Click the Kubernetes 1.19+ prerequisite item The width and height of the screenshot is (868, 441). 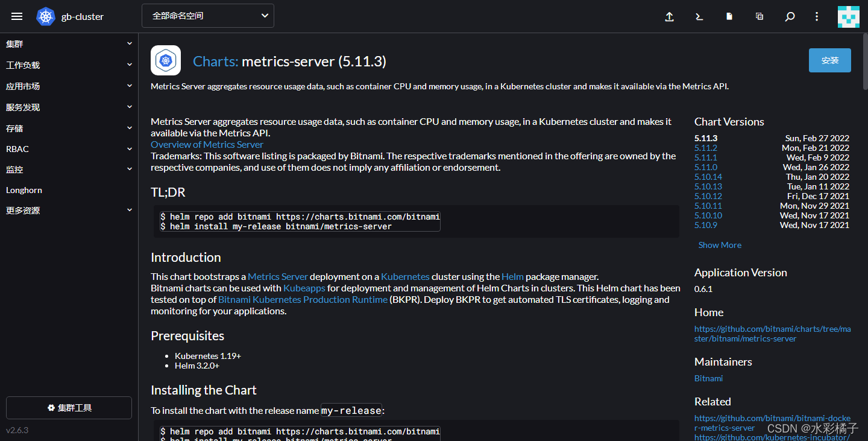tap(208, 356)
